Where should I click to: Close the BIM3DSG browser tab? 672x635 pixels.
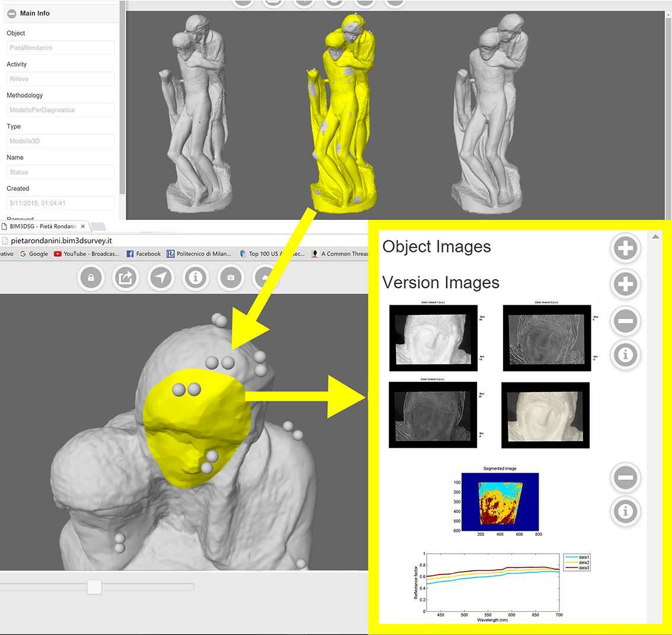(x=83, y=226)
